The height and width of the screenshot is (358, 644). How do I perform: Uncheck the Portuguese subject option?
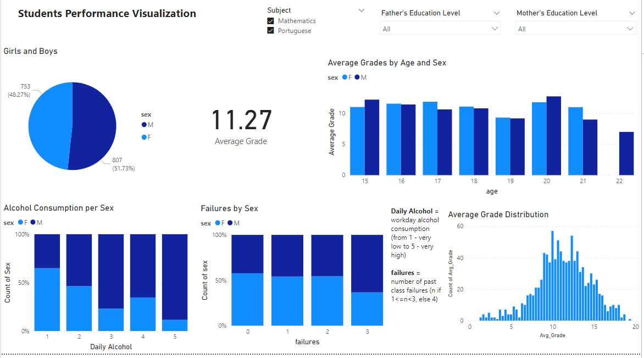(270, 30)
